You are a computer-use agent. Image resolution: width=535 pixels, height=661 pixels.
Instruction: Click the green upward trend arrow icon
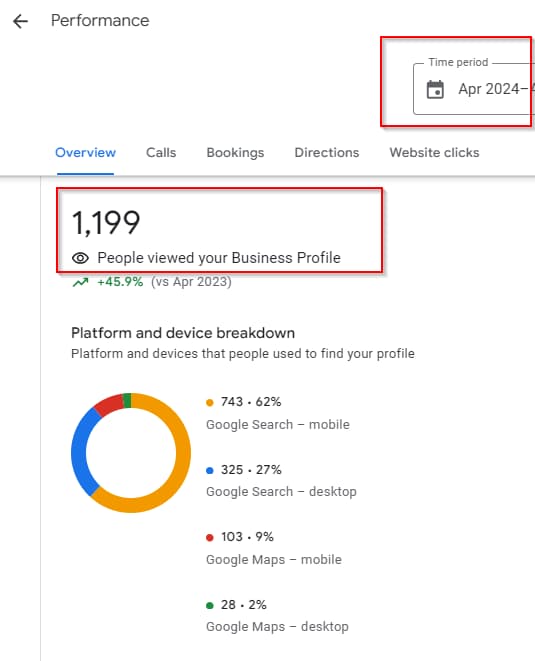pos(81,282)
